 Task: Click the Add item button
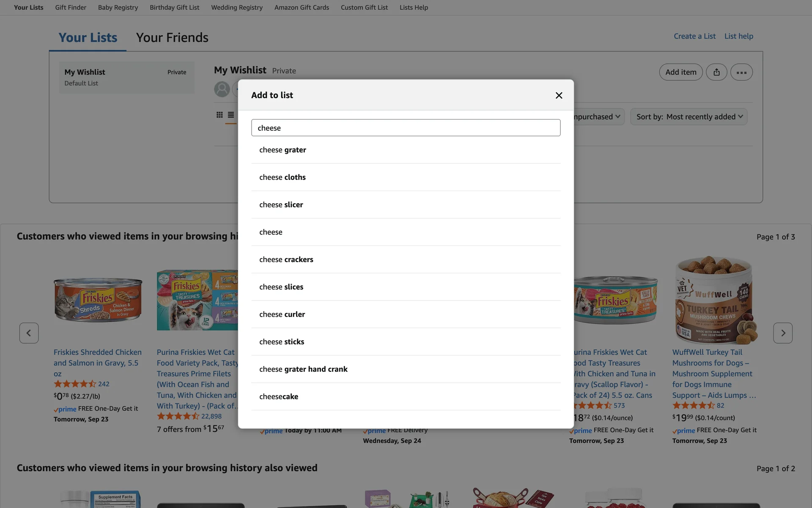point(680,72)
